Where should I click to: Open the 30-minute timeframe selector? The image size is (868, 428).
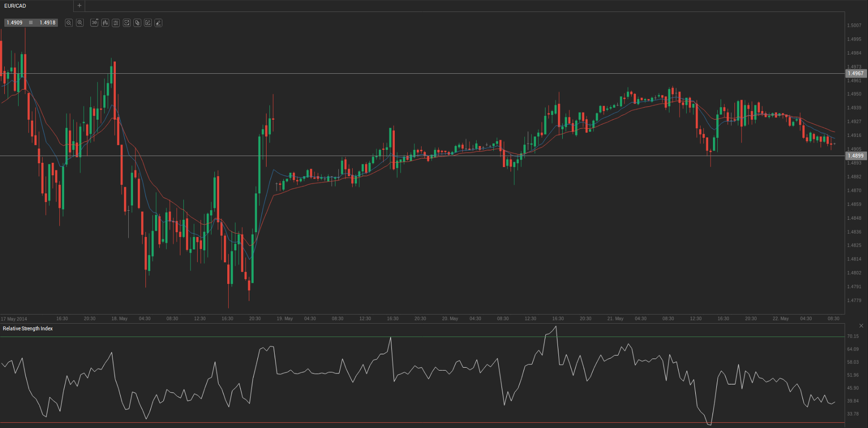[94, 23]
